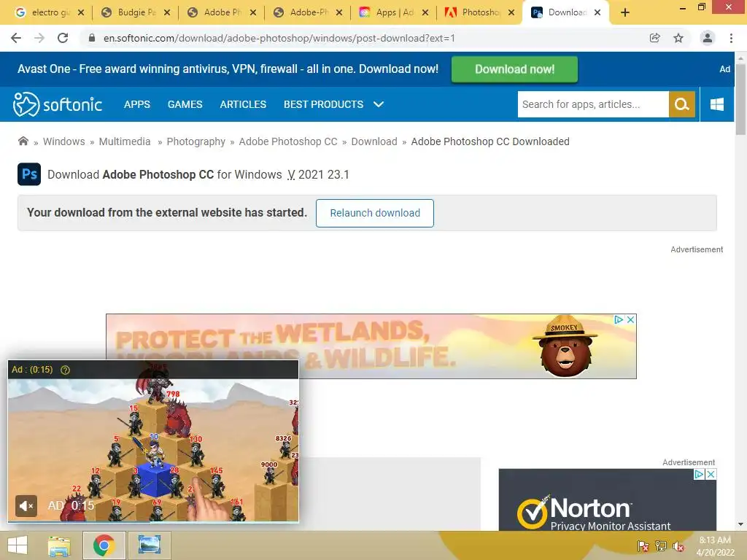Image resolution: width=747 pixels, height=560 pixels.
Task: Reload the Softonic page
Action: (x=63, y=38)
